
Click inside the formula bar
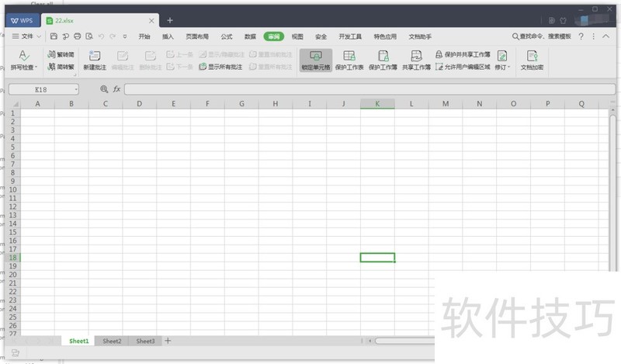(370, 89)
